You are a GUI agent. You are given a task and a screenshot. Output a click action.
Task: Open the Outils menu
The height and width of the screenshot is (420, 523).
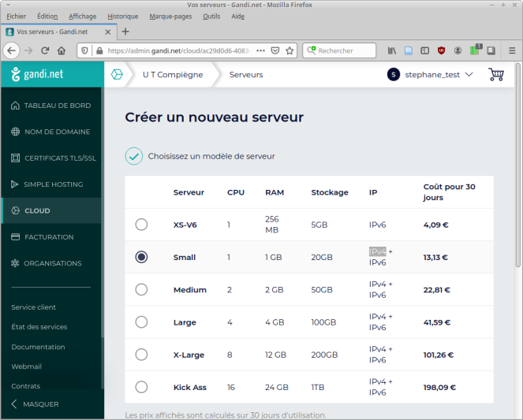211,17
